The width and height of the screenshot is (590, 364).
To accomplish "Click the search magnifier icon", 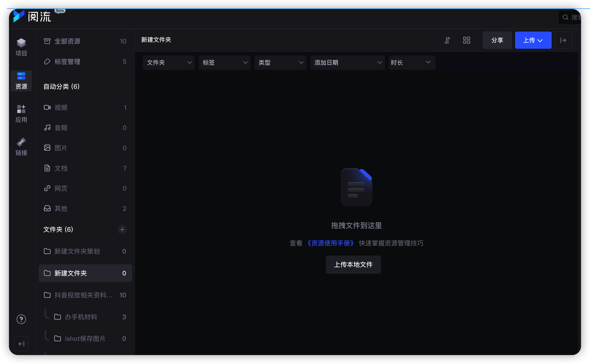I will pyautogui.click(x=566, y=17).
